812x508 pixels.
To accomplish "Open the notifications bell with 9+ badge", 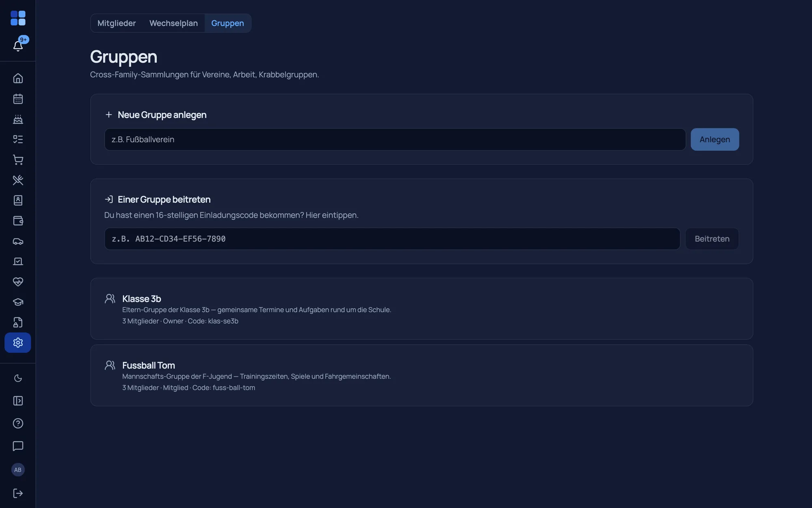I will (x=18, y=46).
